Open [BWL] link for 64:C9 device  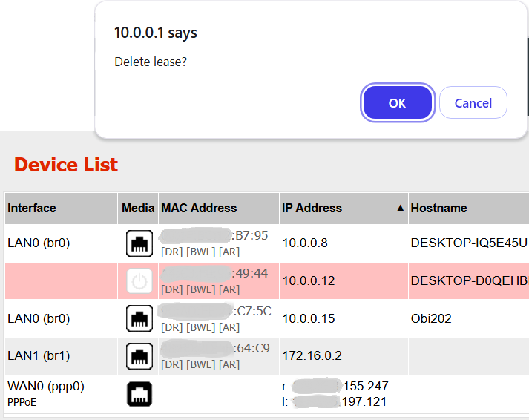201,364
